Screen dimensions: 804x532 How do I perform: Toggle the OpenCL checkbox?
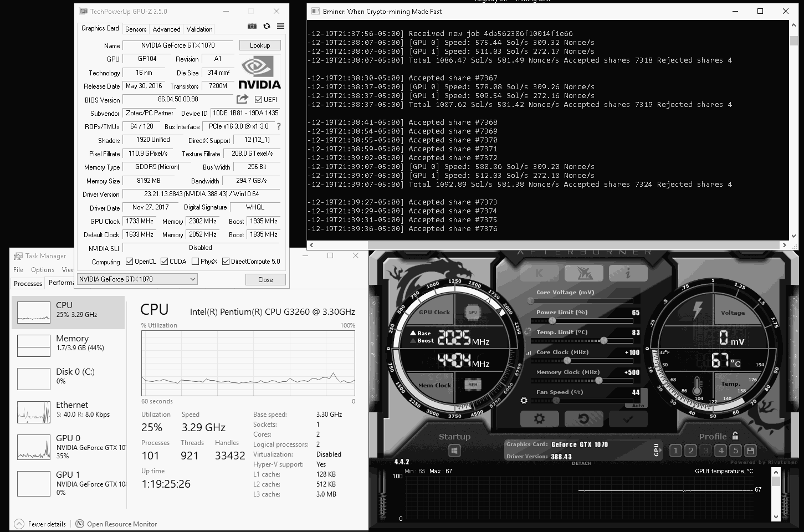click(129, 262)
